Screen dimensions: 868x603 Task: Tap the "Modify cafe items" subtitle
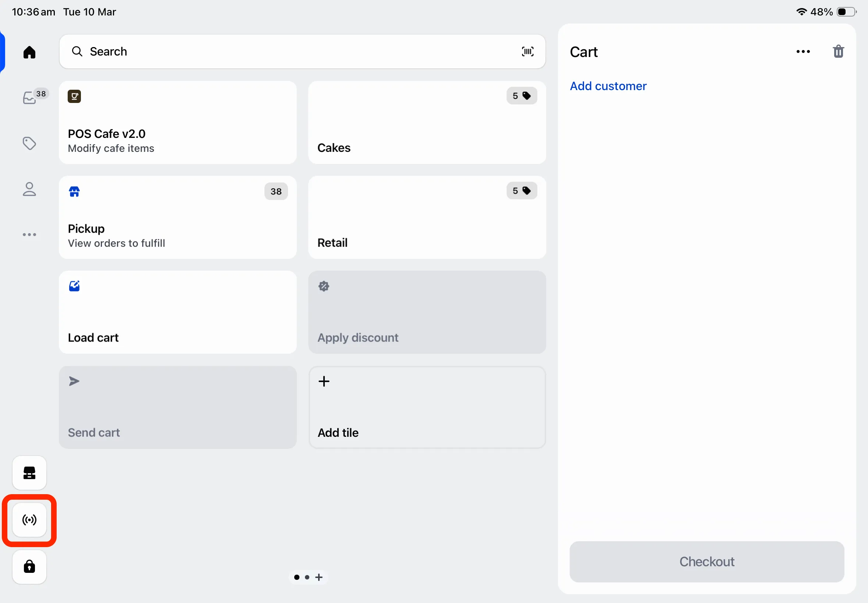point(111,148)
